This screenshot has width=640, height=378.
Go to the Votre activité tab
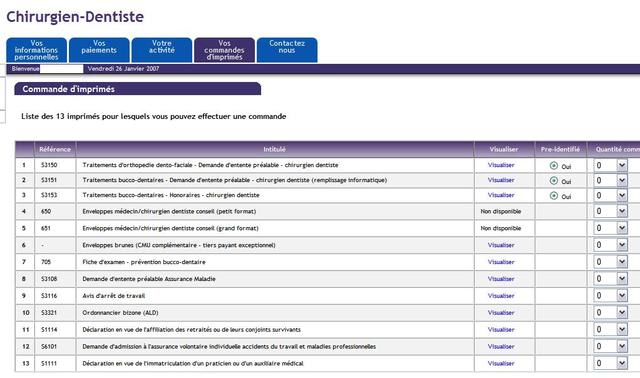(162, 50)
